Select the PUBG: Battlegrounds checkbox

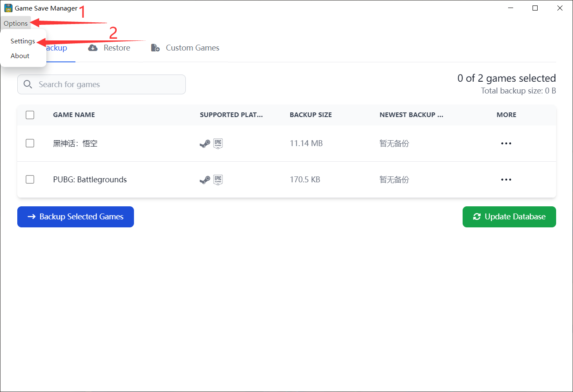pos(30,179)
